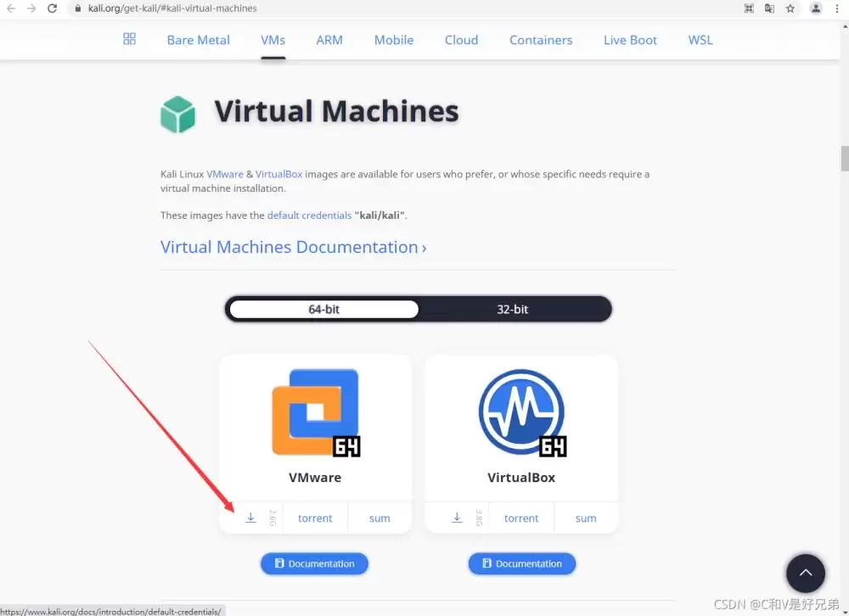Screen dimensions: 849x616
Task: Click the torrent link for VirtualBox
Action: tap(521, 518)
